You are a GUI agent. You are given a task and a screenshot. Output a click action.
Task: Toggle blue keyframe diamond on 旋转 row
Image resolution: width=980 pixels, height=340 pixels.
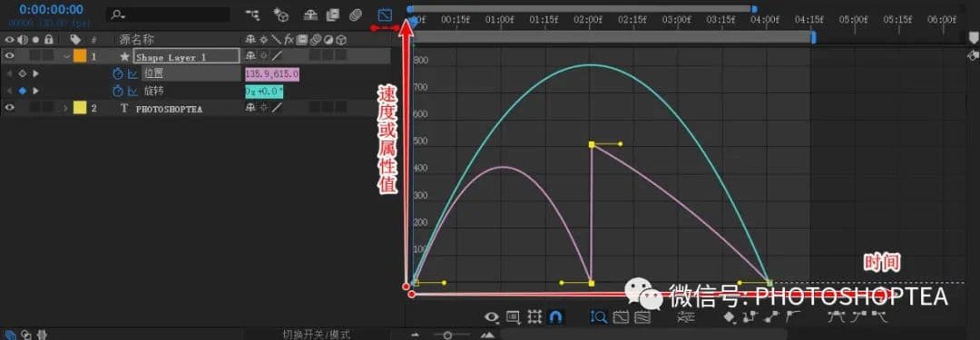click(x=22, y=91)
